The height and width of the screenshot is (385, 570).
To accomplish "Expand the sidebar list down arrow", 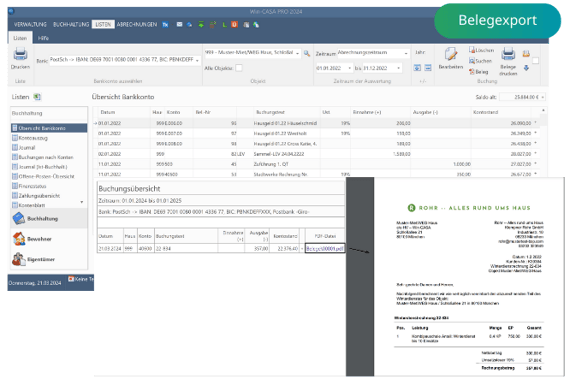I will click(82, 202).
